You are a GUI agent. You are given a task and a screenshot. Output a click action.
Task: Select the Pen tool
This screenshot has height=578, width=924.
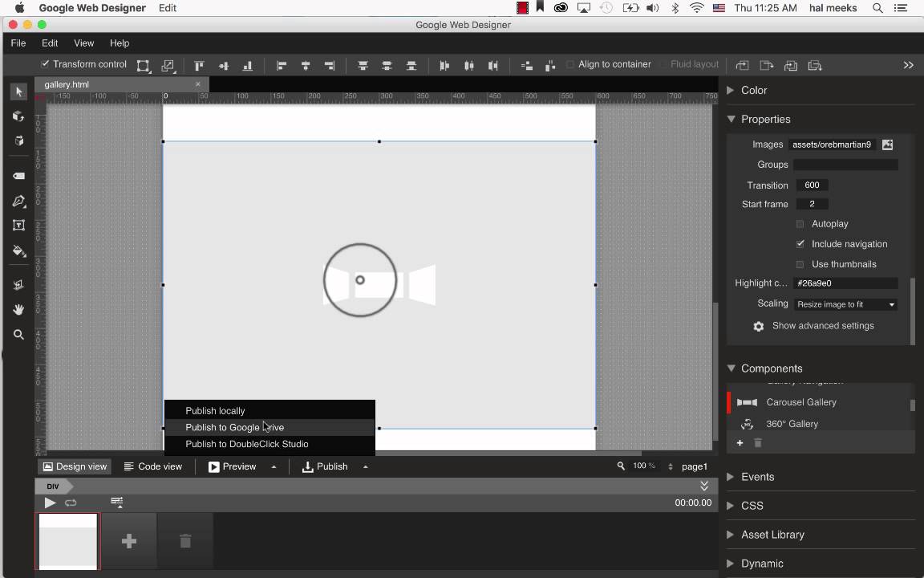[x=18, y=201]
